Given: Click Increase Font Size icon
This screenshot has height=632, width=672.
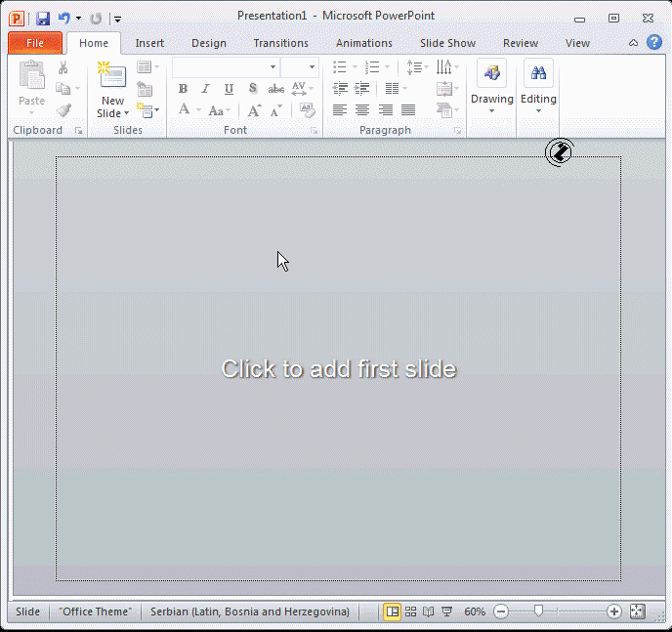Looking at the screenshot, I should [x=255, y=110].
